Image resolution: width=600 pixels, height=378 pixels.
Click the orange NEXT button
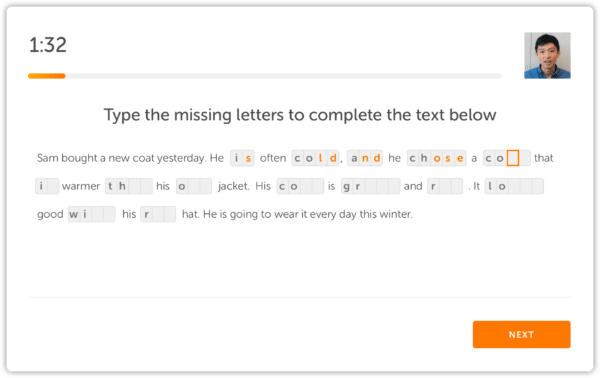coord(521,334)
